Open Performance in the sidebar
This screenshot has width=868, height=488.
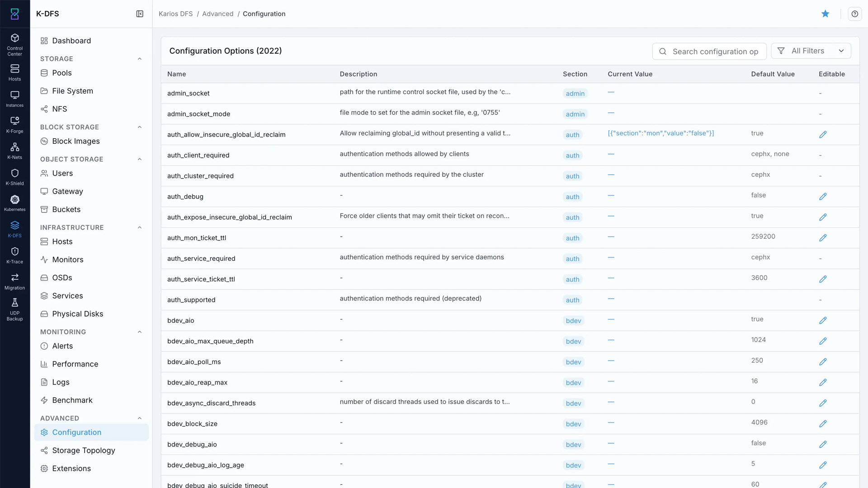click(91, 364)
